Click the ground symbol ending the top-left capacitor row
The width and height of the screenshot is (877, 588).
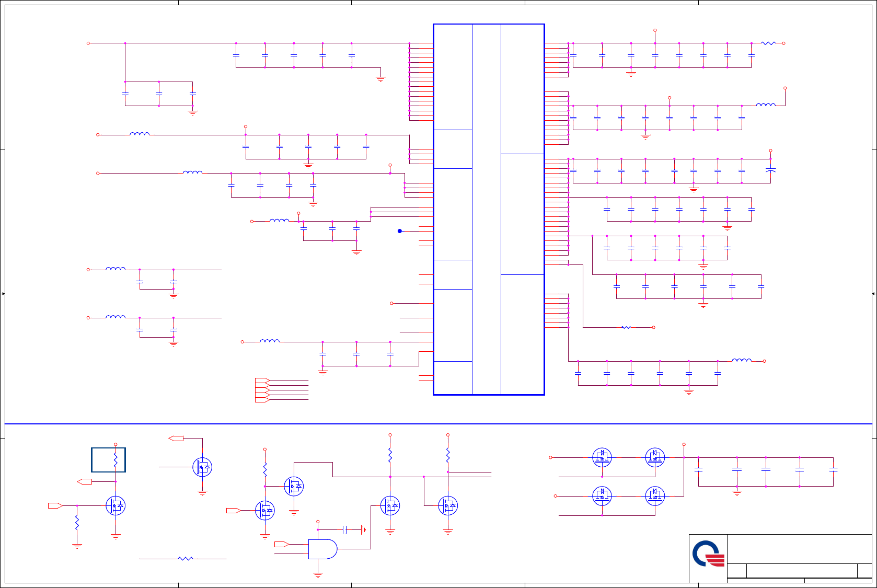pyautogui.click(x=380, y=79)
